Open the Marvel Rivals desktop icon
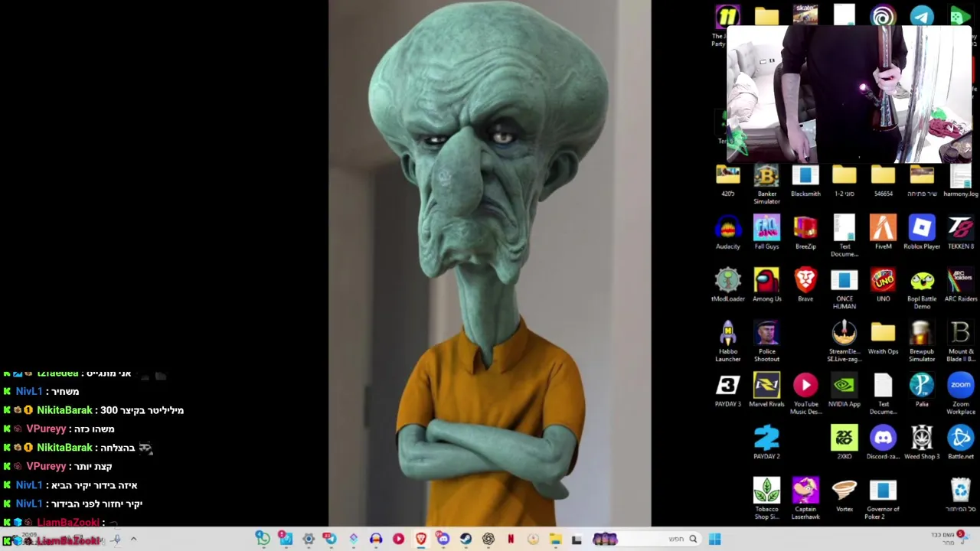Viewport: 980px width, 551px height. point(766,390)
